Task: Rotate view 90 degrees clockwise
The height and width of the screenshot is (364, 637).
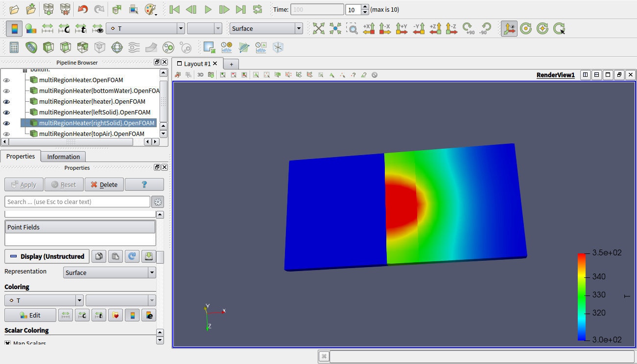Action: pos(468,28)
